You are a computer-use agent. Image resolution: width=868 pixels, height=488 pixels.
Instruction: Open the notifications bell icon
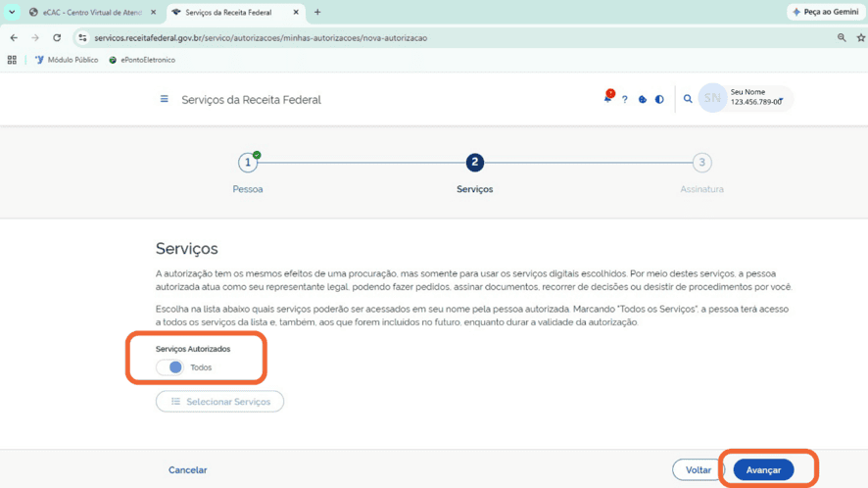click(607, 98)
